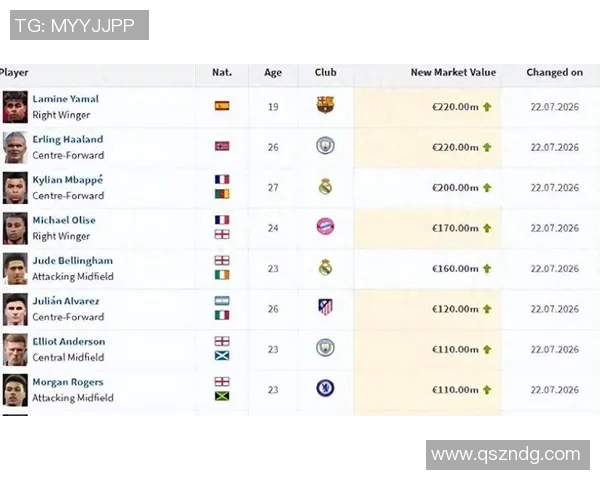Open Lamine Yamal's player profile link
This screenshot has height=480, width=600.
[x=65, y=99]
